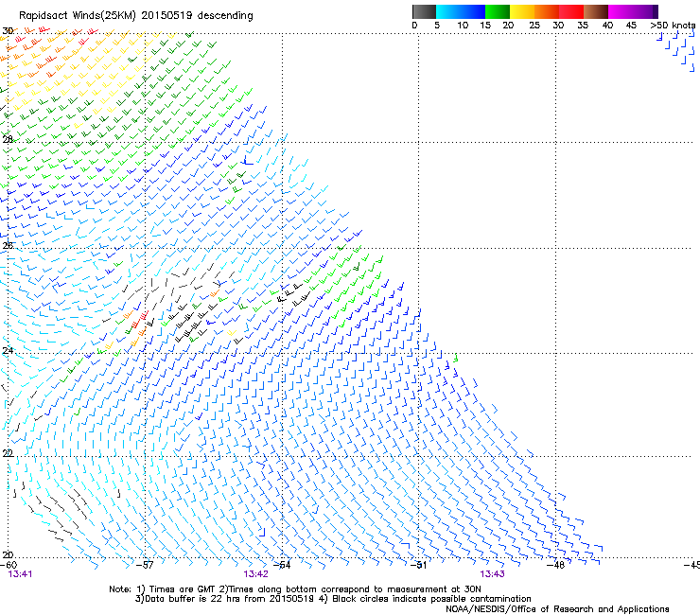Click the brown 35-40 knots color segment
Screen dimensions: 700x615
pos(596,11)
